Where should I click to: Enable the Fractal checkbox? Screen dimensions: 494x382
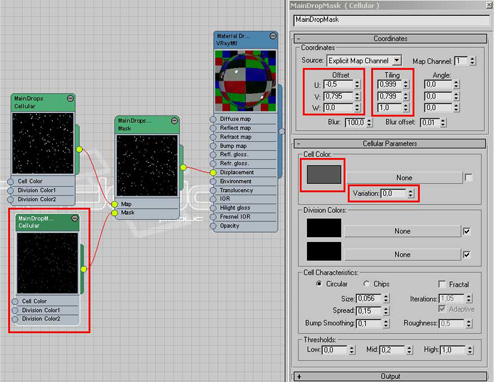442,284
